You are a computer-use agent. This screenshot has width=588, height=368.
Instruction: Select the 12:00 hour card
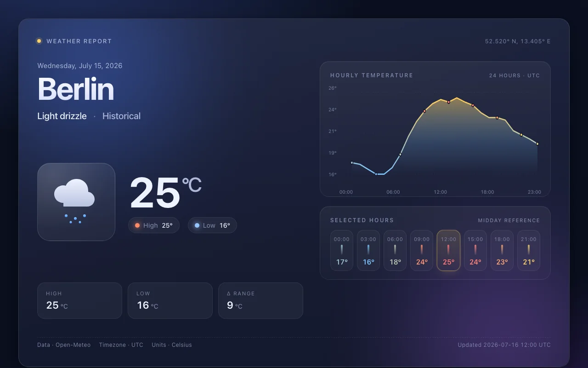448,250
